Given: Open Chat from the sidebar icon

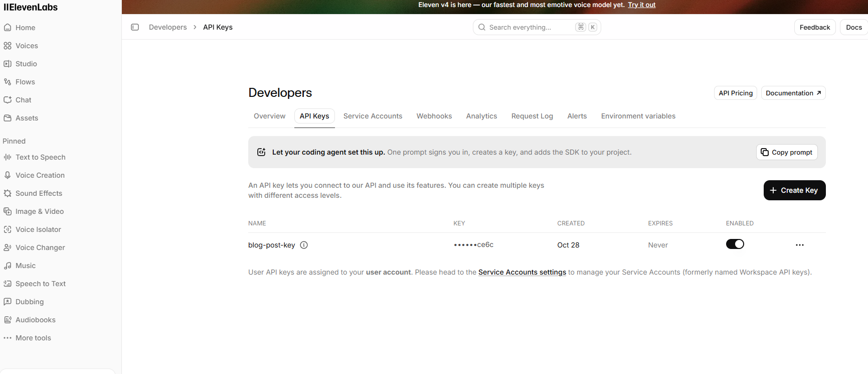Looking at the screenshot, I should pos(8,100).
